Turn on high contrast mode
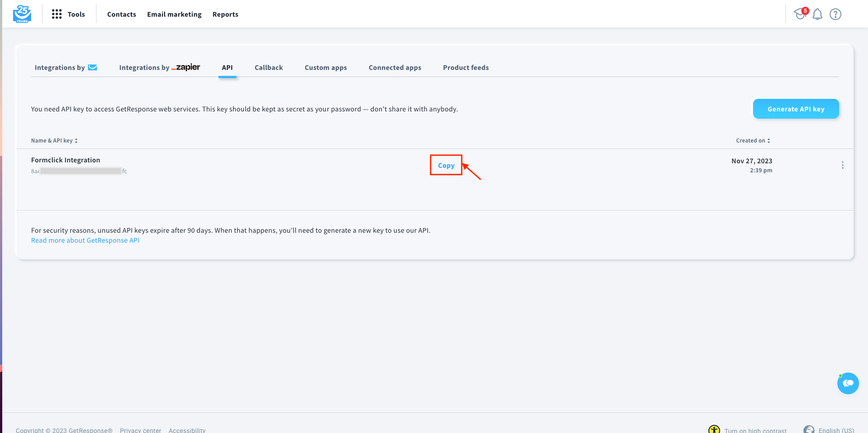Image resolution: width=868 pixels, height=433 pixels. pos(755,430)
